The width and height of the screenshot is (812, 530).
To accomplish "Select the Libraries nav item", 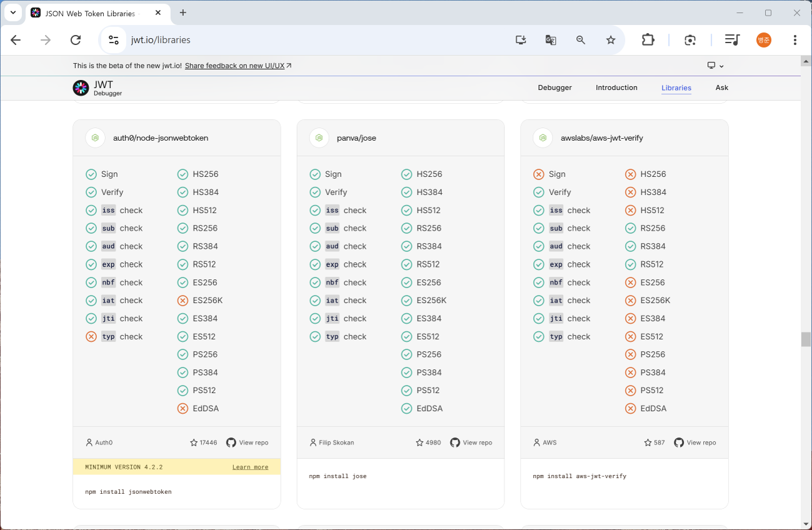I will click(676, 88).
